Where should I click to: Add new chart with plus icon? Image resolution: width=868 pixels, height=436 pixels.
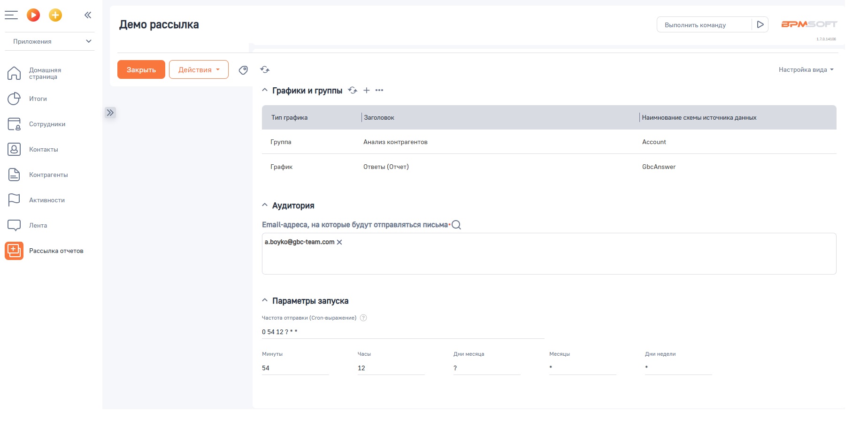367,90
